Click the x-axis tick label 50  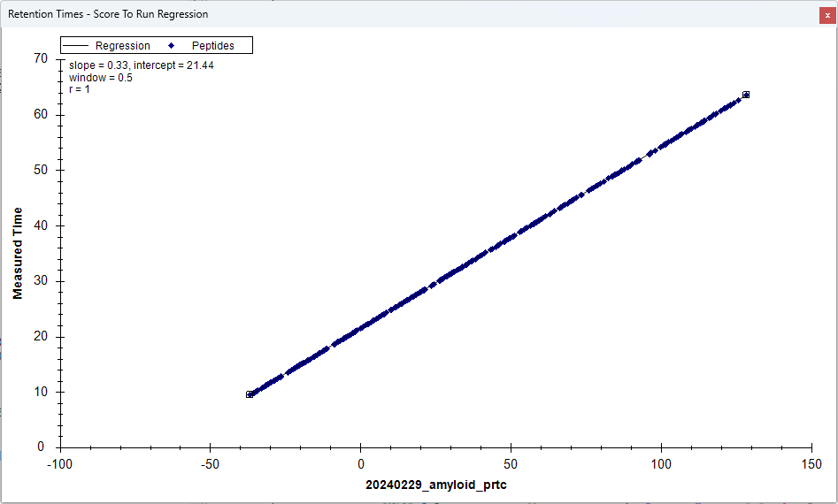coord(511,464)
